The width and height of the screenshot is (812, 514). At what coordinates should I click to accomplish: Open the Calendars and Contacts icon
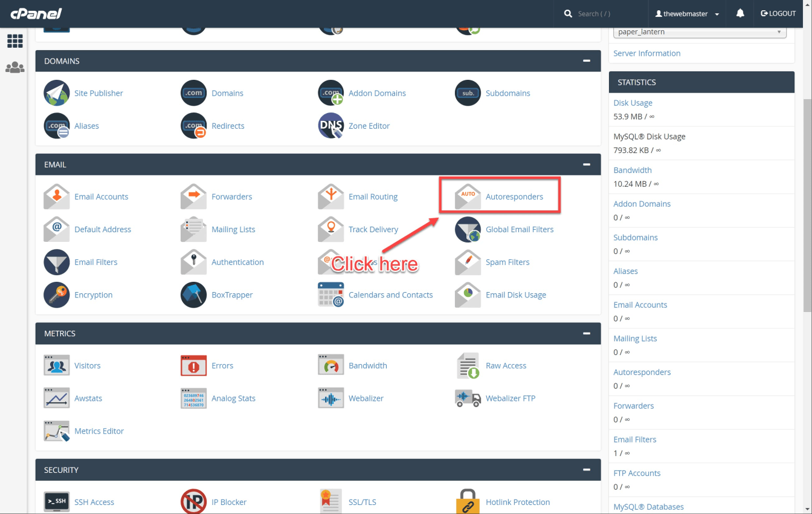331,294
